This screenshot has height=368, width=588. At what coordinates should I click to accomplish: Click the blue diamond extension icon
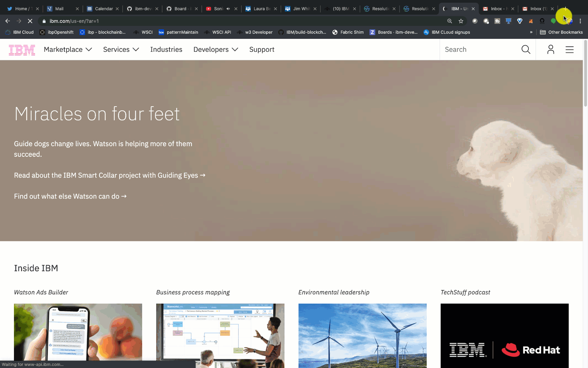point(520,21)
